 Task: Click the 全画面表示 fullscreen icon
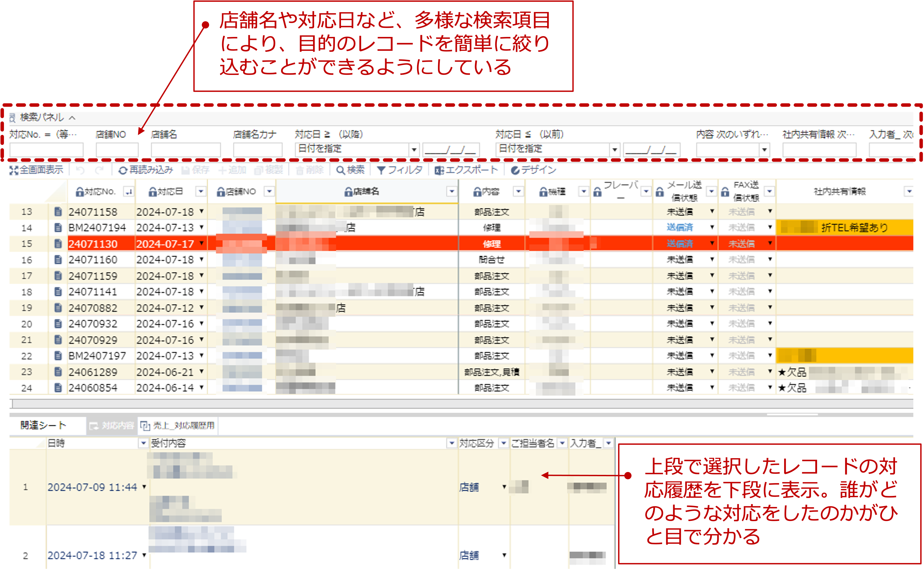[x=14, y=170]
